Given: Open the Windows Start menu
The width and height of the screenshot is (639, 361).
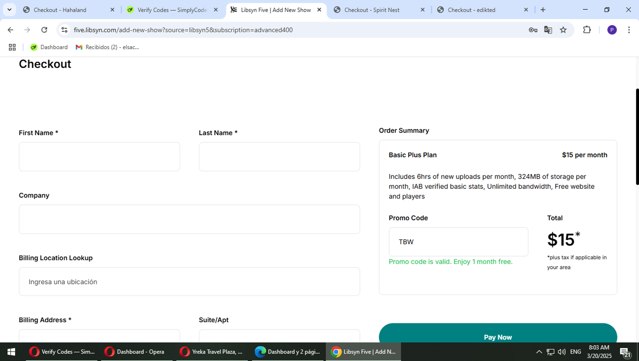Looking at the screenshot, I should pyautogui.click(x=11, y=352).
